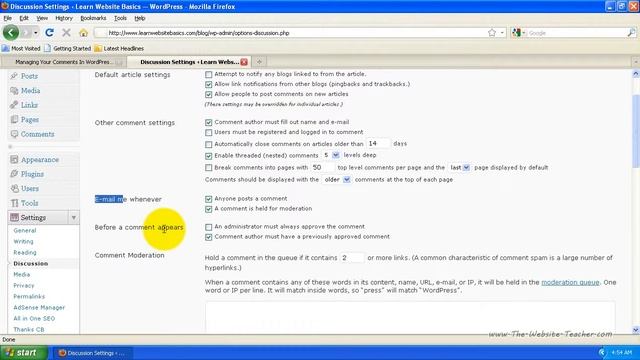The height and width of the screenshot is (360, 640).
Task: Click the Settings icon in sidebar
Action: [14, 218]
